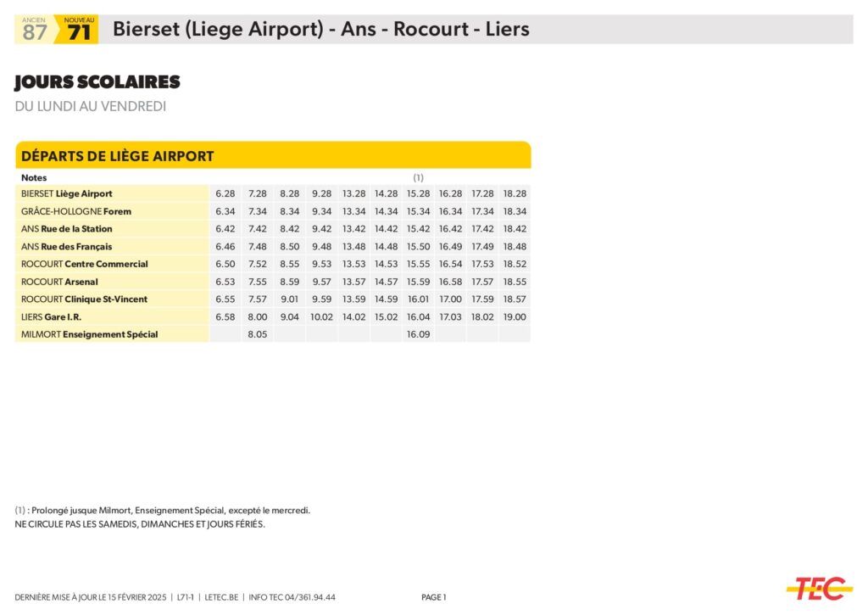Click the (1) note marker above 15.28

[x=418, y=177]
